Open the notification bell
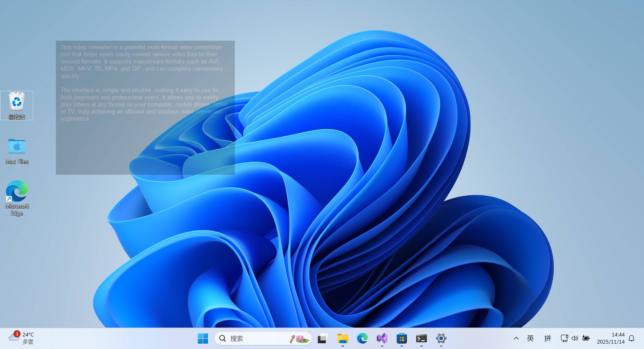 click(x=631, y=338)
